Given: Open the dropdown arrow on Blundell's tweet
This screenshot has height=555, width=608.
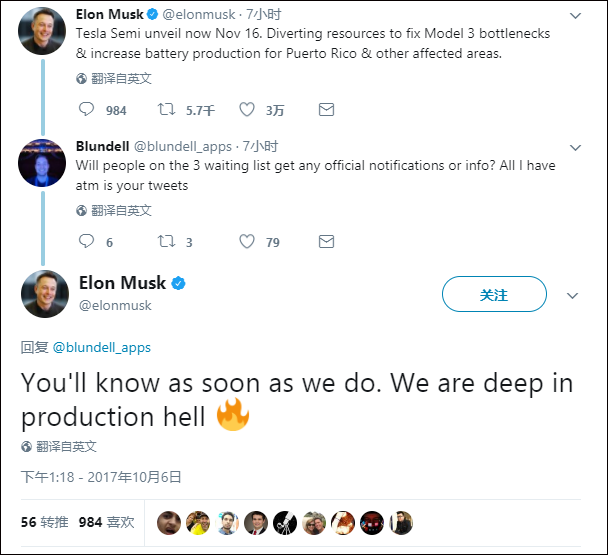Looking at the screenshot, I should tap(575, 147).
